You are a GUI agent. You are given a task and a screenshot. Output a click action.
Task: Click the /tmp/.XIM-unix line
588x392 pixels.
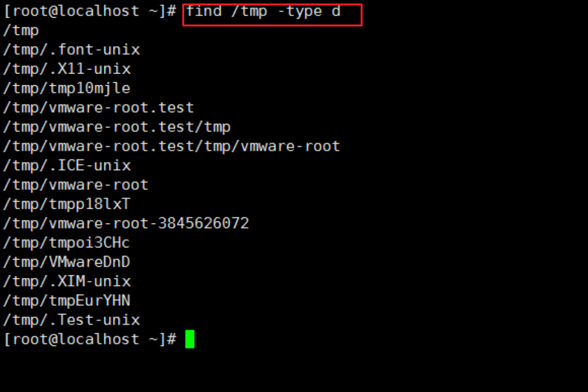point(67,281)
